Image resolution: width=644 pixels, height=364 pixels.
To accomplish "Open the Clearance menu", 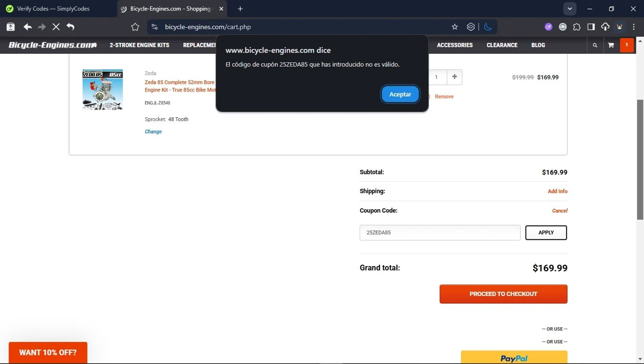I will (x=502, y=45).
